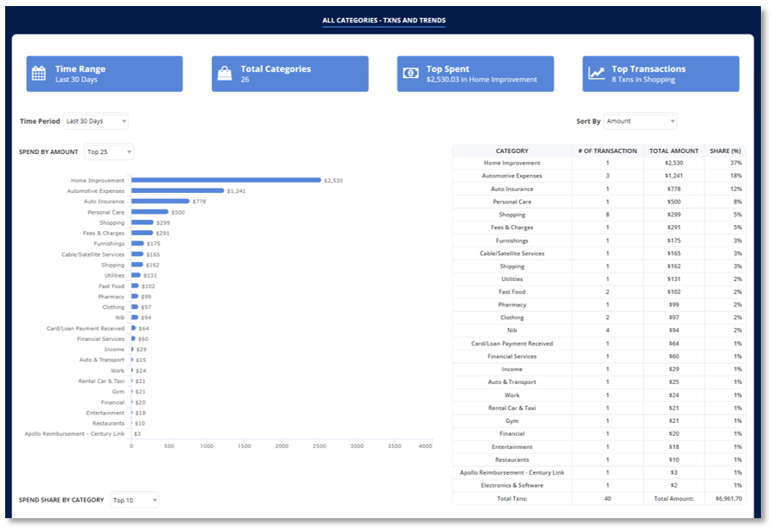Expand the Spend By Amount Top 25 dropdown
Image resolution: width=773 pixels, height=532 pixels.
tap(108, 151)
